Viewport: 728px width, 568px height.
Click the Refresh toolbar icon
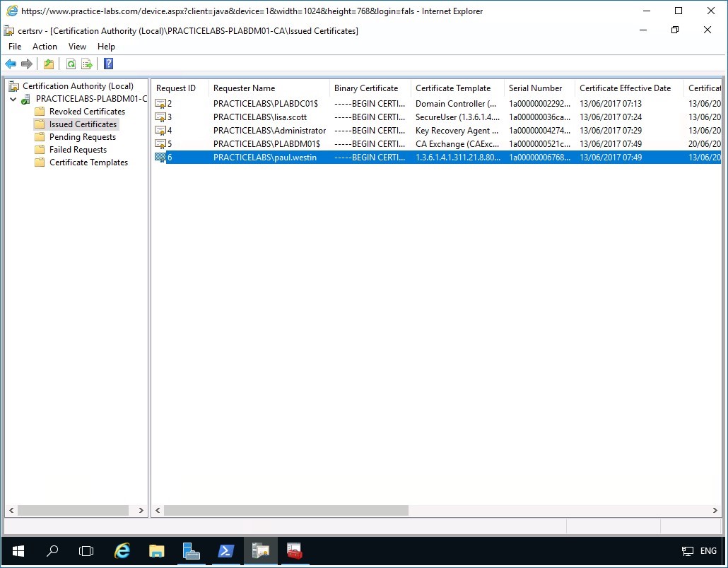click(71, 64)
